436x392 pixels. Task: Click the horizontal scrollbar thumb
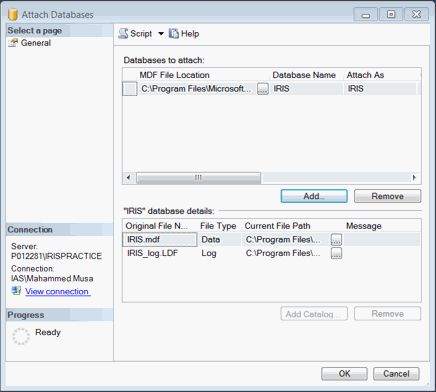pyautogui.click(x=199, y=178)
